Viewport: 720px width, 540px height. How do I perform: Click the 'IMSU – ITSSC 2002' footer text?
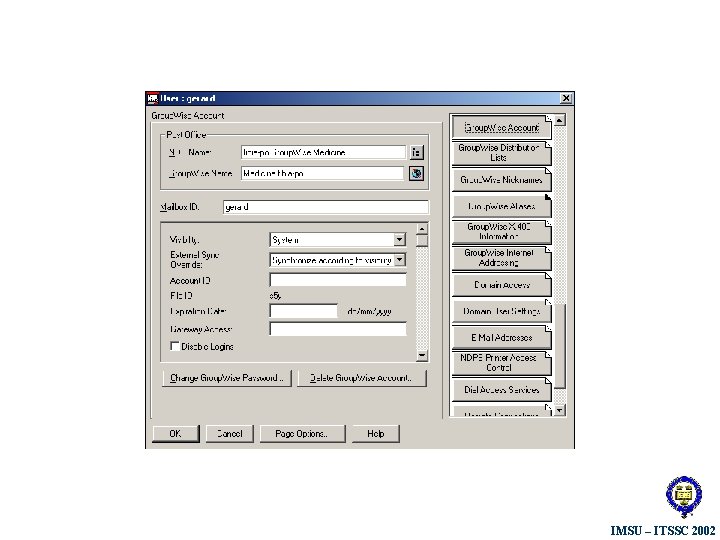[x=663, y=530]
